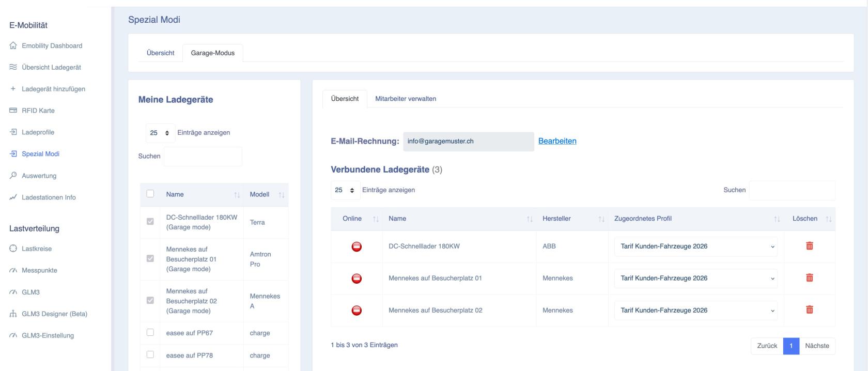Check the easee auf PP67 checkbox
Image resolution: width=868 pixels, height=371 pixels.
pos(150,332)
